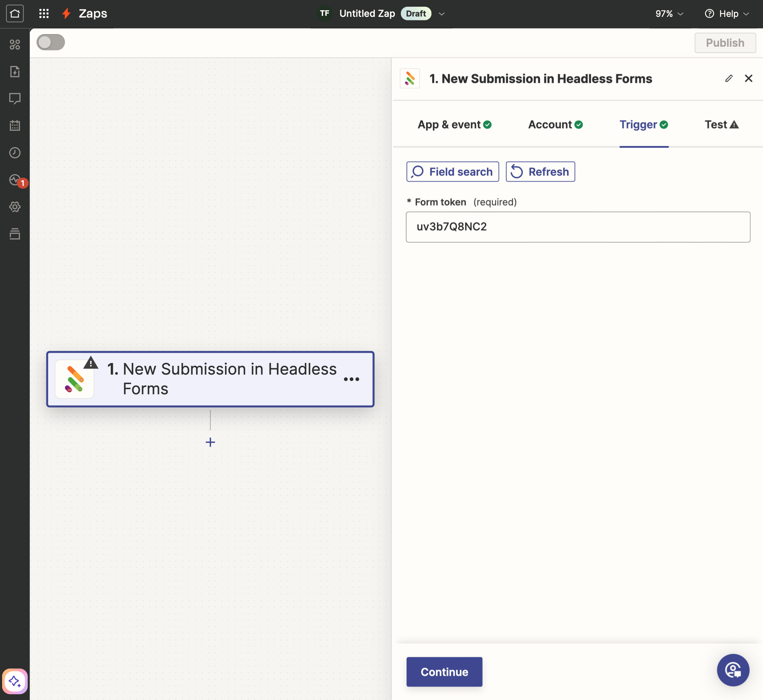Viewport: 763px width, 700px height.
Task: Open the Help menu
Action: tap(727, 14)
